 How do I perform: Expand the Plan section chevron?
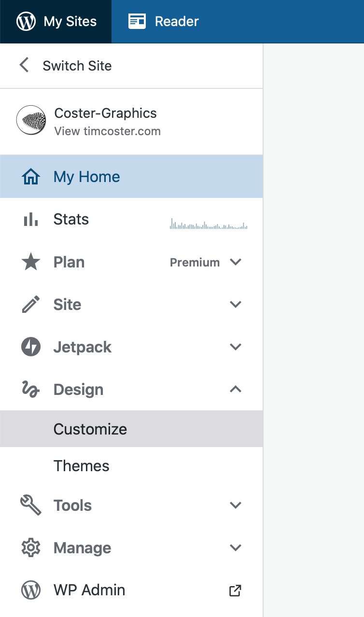[x=236, y=262]
